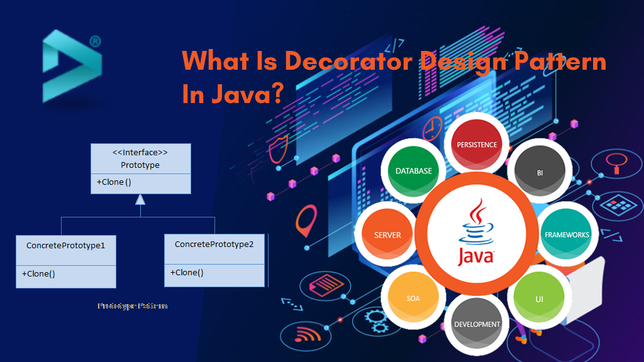Select the teal FRAMEWORKS circle
This screenshot has height=362, width=644.
pyautogui.click(x=567, y=234)
